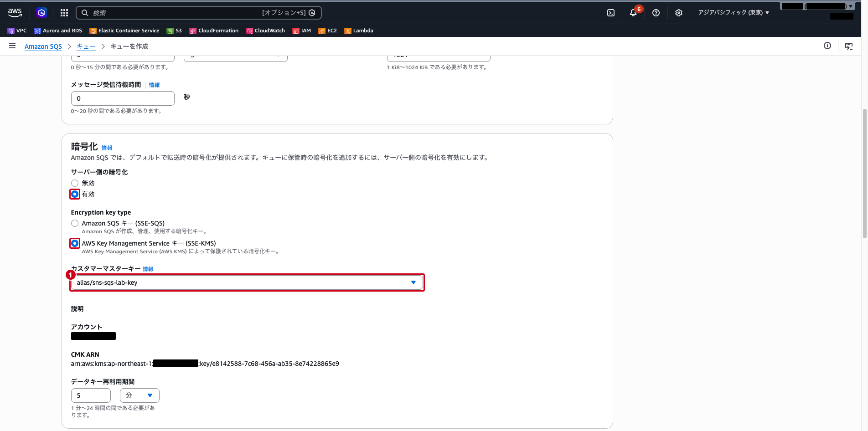Focus the メッセージ受信待機時間 input field

(123, 98)
